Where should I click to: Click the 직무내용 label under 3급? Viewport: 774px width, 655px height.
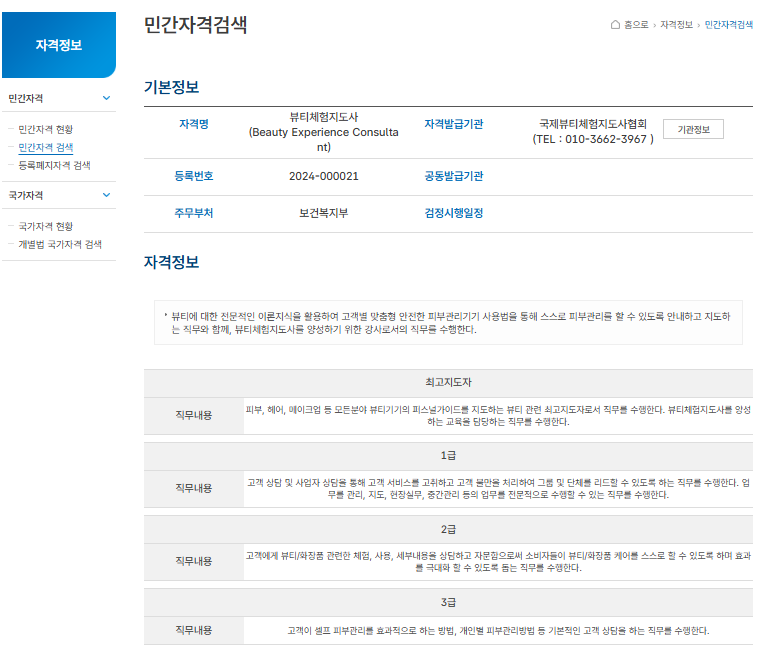194,630
